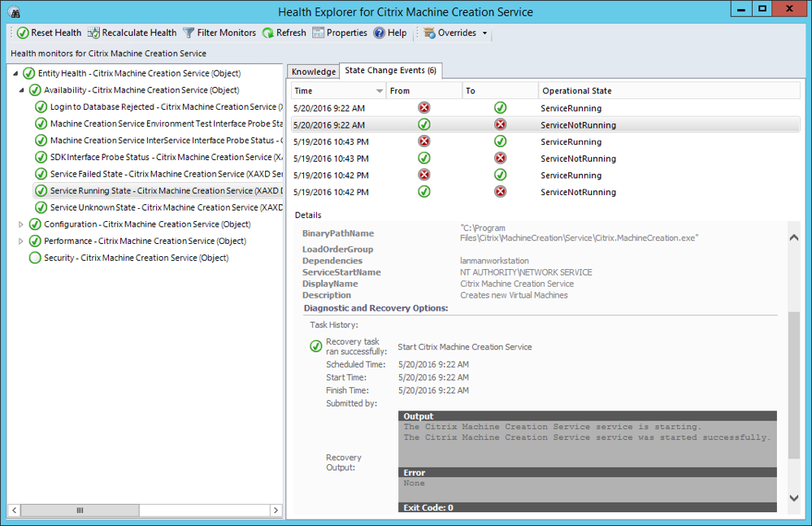Collapse the Availability tree node

click(21, 90)
